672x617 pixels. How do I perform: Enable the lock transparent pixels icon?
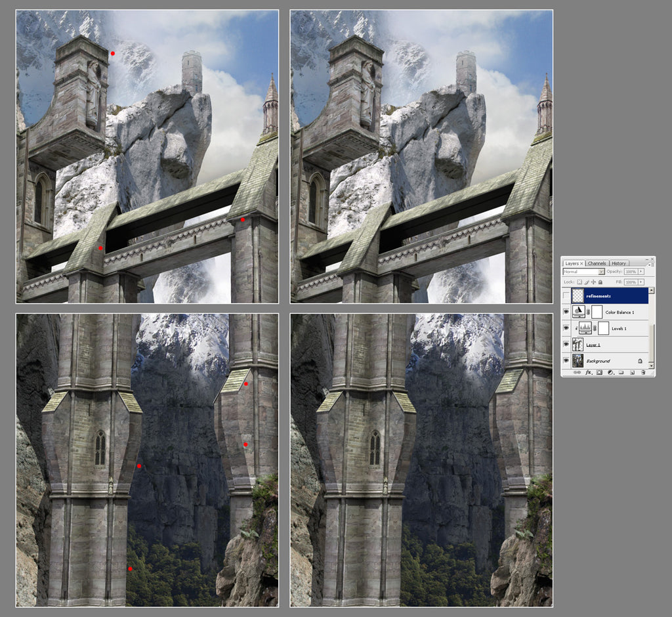click(x=579, y=282)
